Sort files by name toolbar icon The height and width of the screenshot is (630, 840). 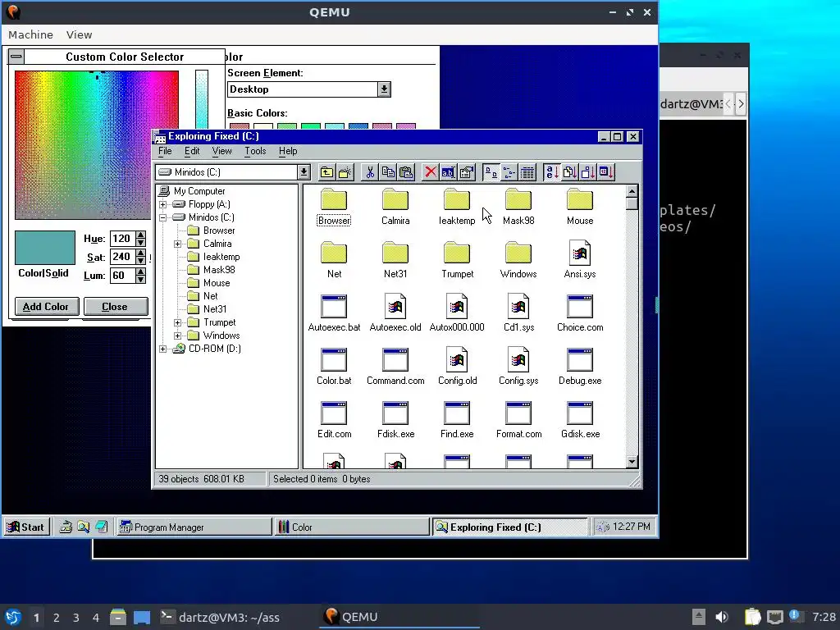click(551, 172)
